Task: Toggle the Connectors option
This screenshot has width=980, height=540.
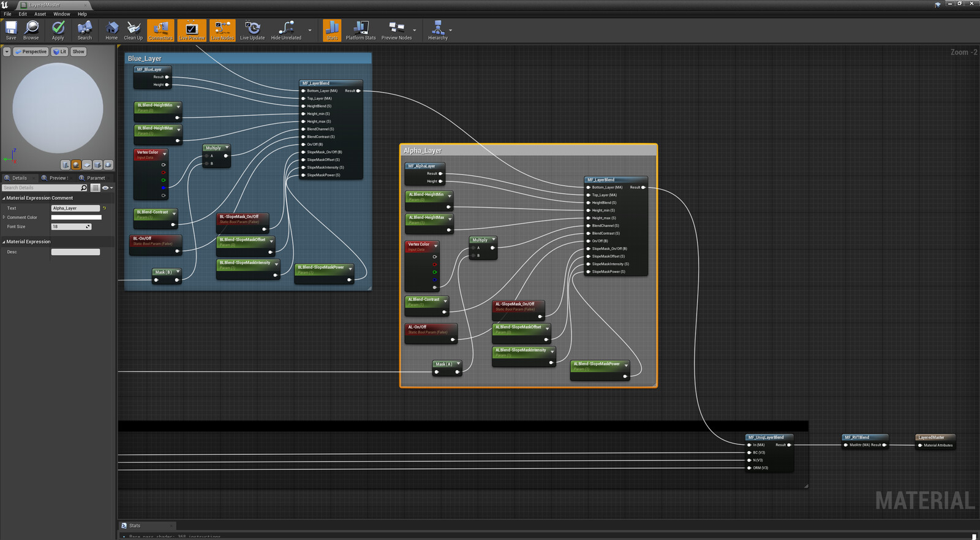Action: tap(160, 30)
